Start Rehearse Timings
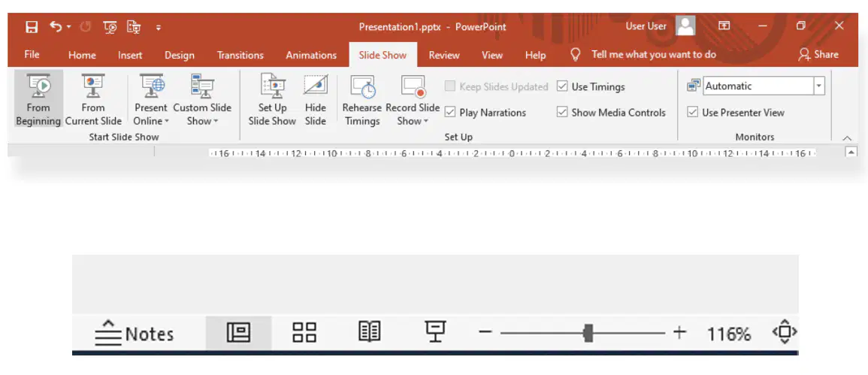This screenshot has height=375, width=868. [x=362, y=100]
